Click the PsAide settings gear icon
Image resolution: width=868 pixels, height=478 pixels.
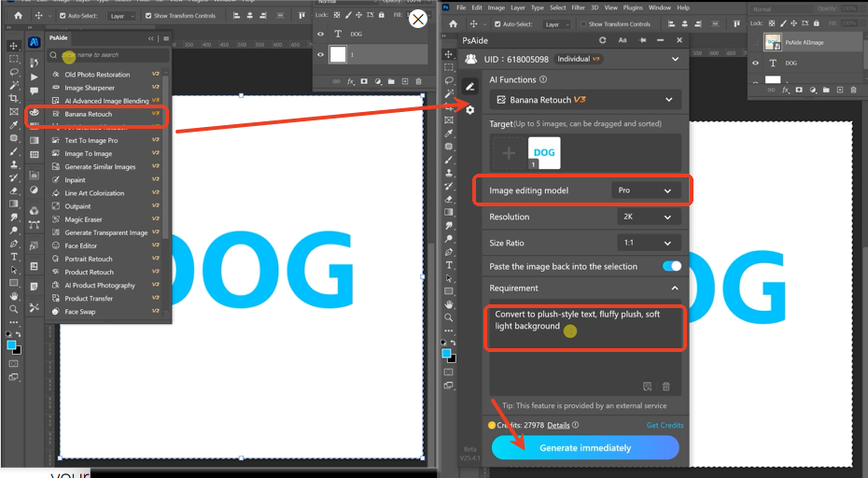pos(469,109)
